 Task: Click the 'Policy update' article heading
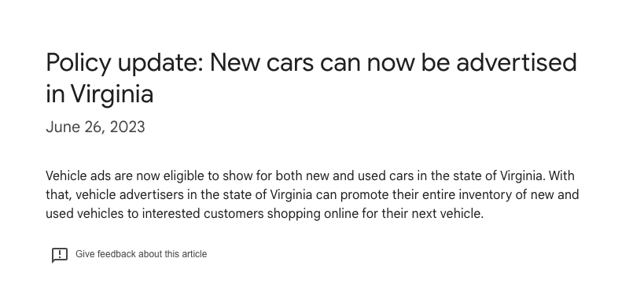click(311, 78)
